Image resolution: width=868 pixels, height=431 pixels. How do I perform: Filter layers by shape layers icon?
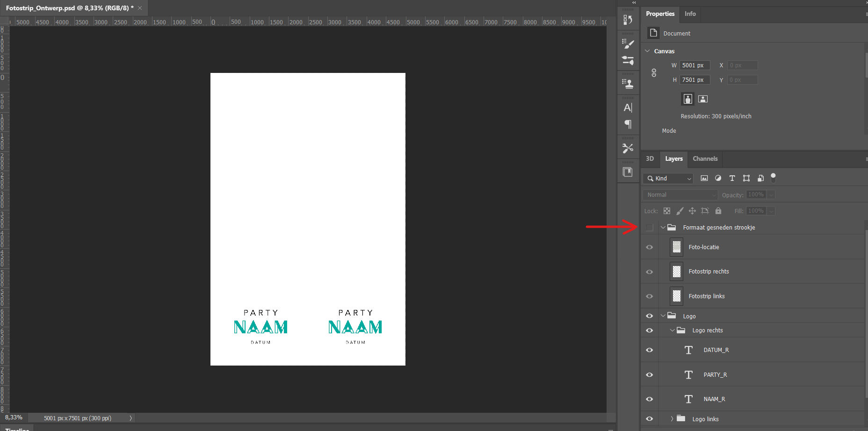[x=746, y=178]
